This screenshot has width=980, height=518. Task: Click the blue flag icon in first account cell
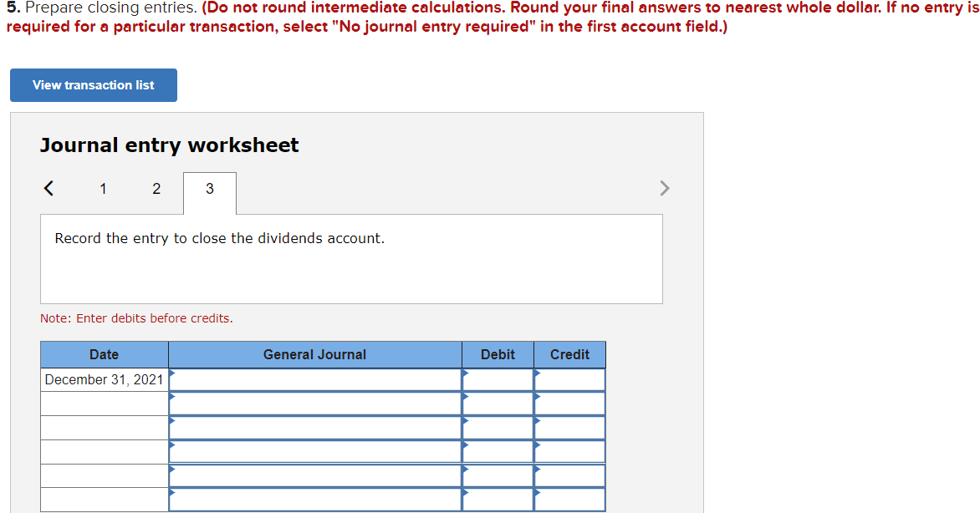click(x=173, y=373)
